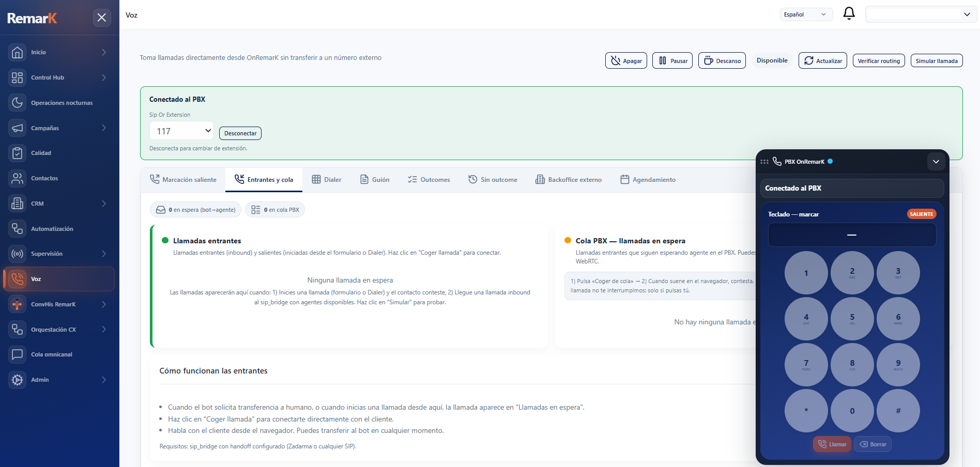
Task: Switch to the Dialer tab
Action: [326, 180]
